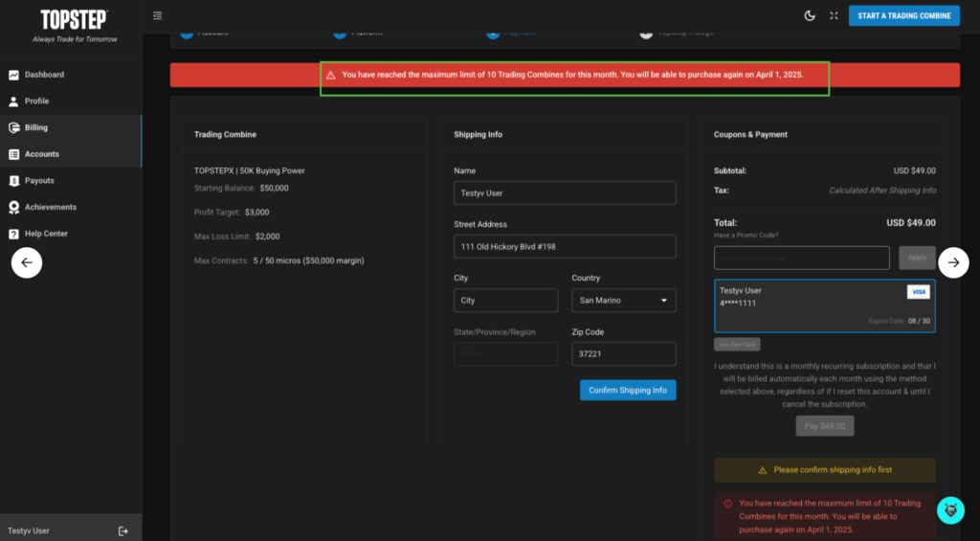The height and width of the screenshot is (541, 980).
Task: Click the Confirm Shipping Info button
Action: pyautogui.click(x=627, y=391)
